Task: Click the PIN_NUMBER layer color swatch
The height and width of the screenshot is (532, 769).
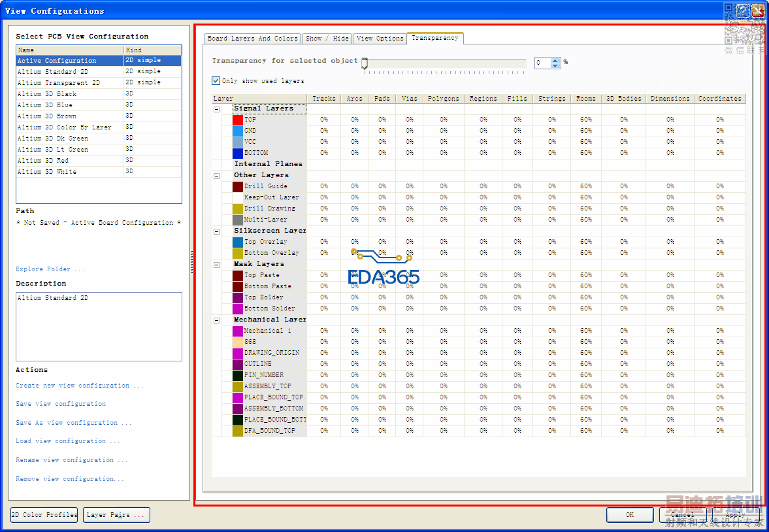Action: click(x=238, y=375)
